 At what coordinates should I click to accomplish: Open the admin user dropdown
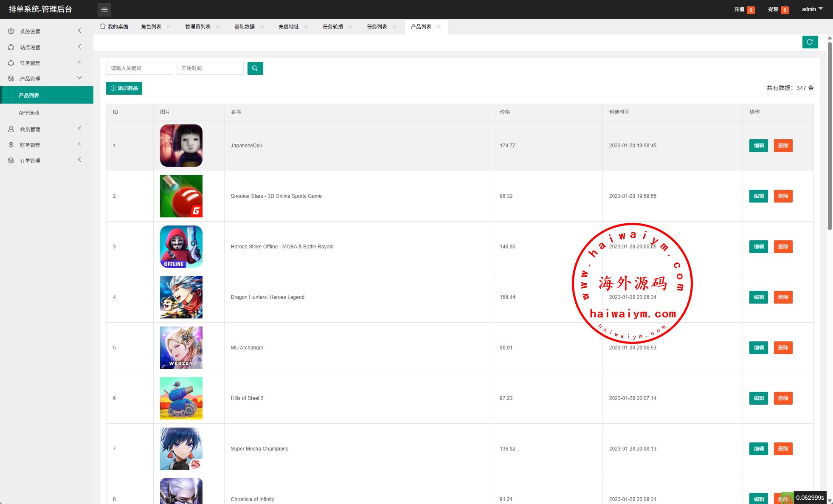point(812,9)
